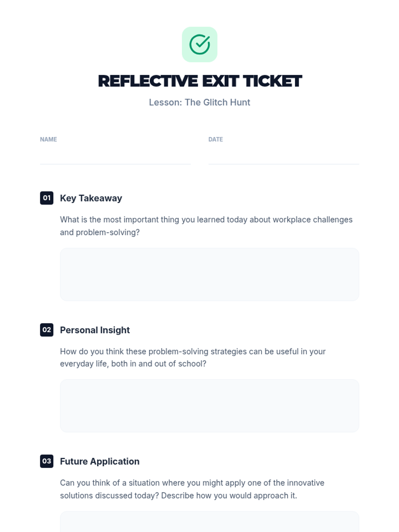The width and height of the screenshot is (399, 532).
Task: Click the Reflective Exit Ticket title
Action: pos(200,81)
